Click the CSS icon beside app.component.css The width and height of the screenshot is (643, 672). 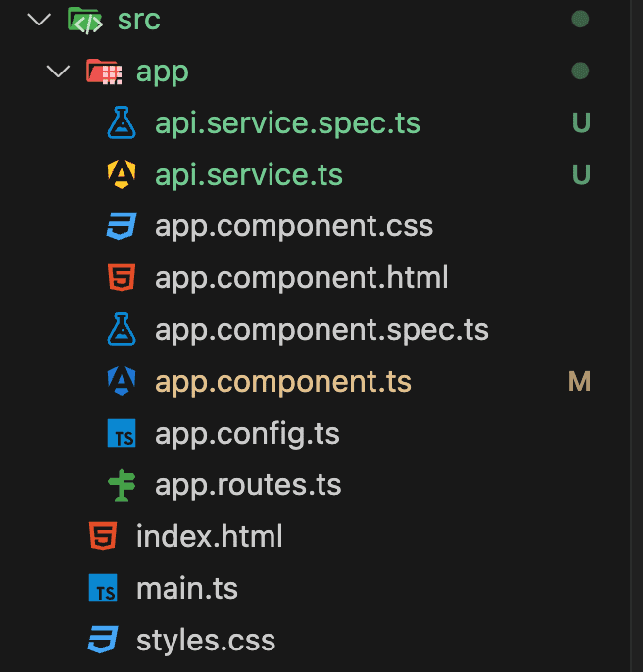click(121, 227)
